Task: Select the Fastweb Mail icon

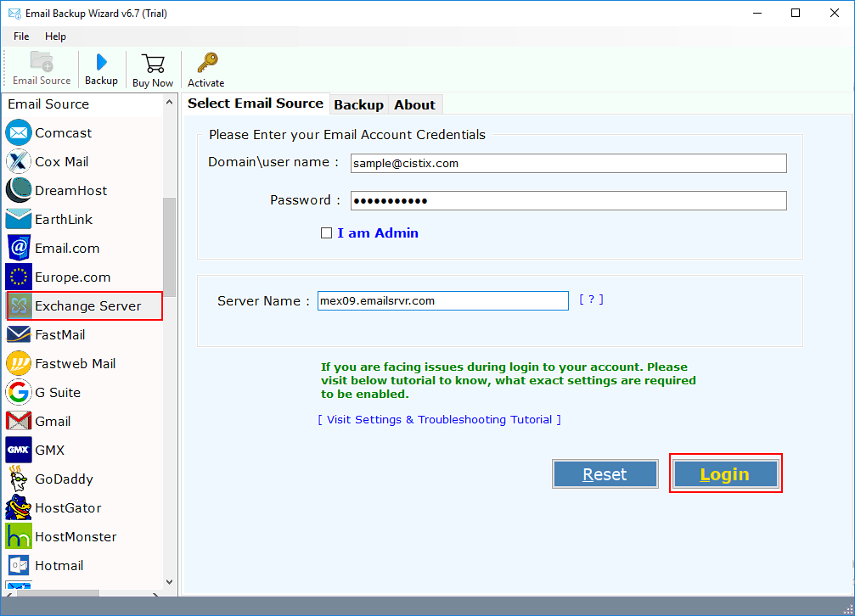Action: [19, 364]
